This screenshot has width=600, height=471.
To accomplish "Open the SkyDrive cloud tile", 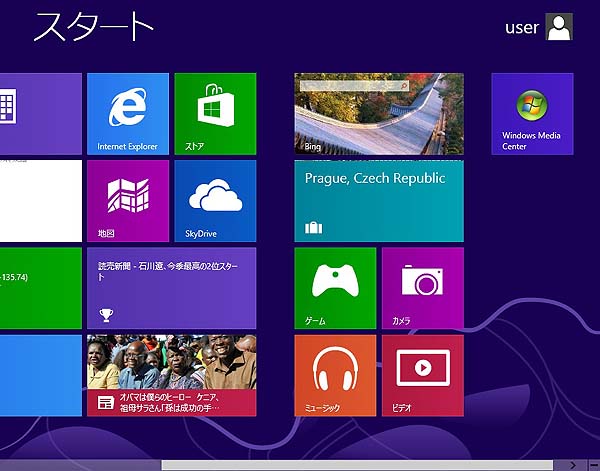I will pos(215,201).
